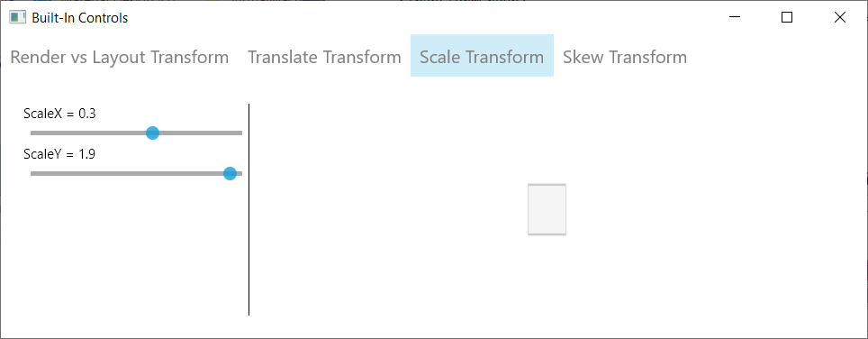The width and height of the screenshot is (868, 339).
Task: Open the Translate Transform tab
Action: coord(324,57)
